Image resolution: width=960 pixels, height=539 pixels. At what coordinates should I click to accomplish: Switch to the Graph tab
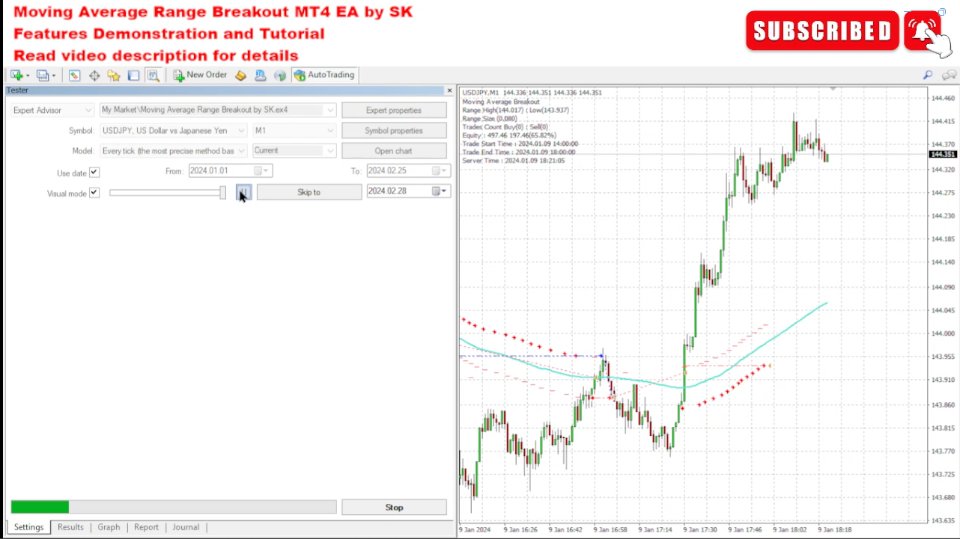(109, 527)
